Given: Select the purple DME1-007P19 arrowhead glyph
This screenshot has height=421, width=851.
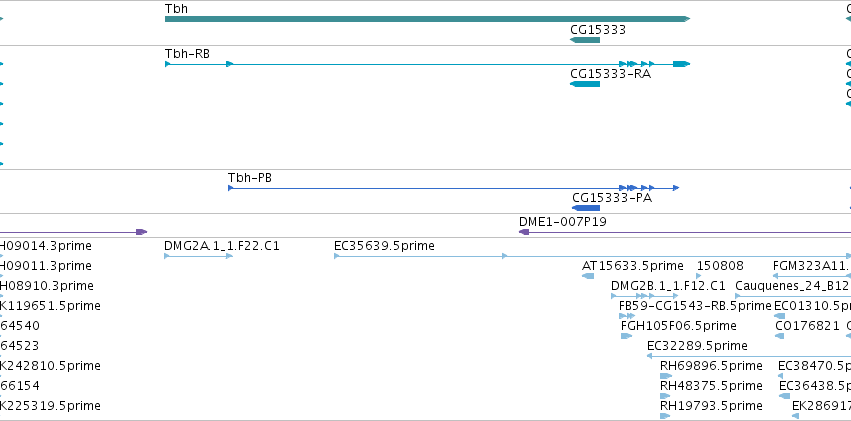Looking at the screenshot, I should click(x=524, y=232).
